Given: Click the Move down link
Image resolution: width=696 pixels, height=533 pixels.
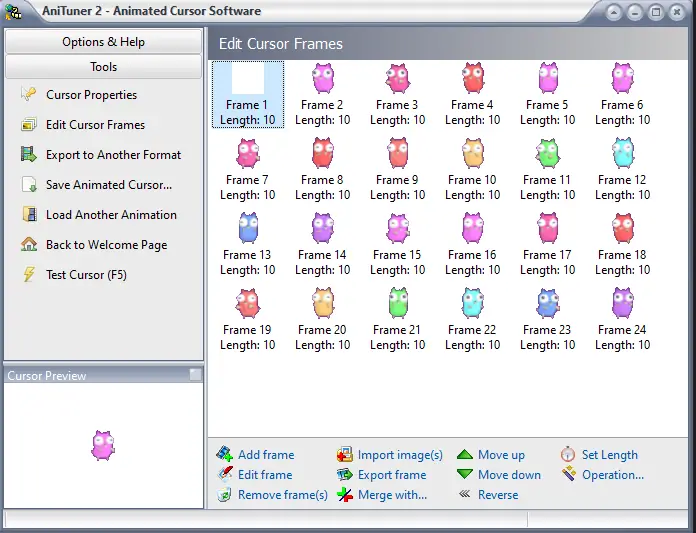Looking at the screenshot, I should pos(509,474).
